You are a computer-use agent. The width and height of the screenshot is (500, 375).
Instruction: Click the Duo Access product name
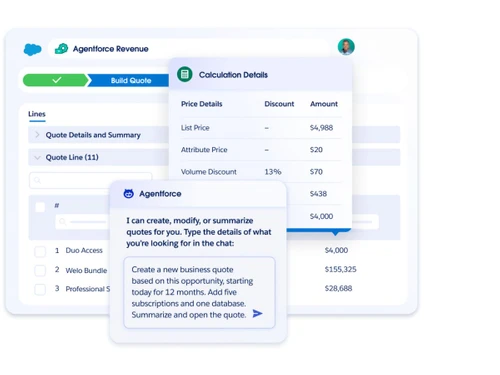(84, 250)
